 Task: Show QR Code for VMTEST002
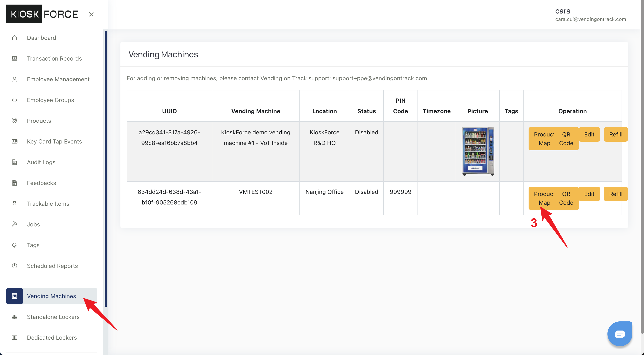[x=566, y=198]
